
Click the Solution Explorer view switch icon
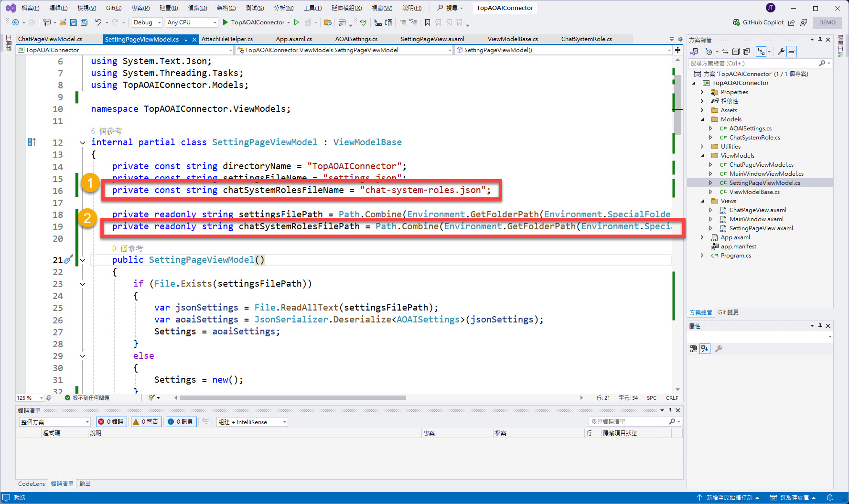[x=694, y=52]
